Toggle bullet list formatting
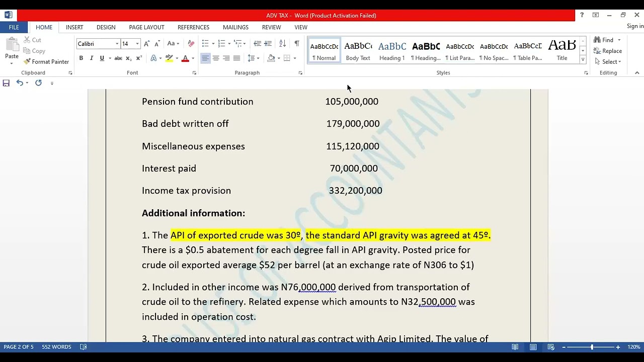 pyautogui.click(x=205, y=44)
